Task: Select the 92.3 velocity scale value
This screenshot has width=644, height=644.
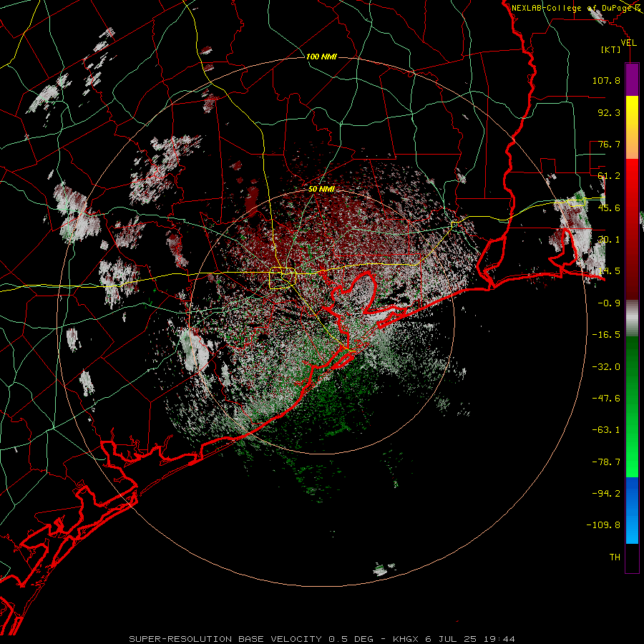Action: pos(609,112)
